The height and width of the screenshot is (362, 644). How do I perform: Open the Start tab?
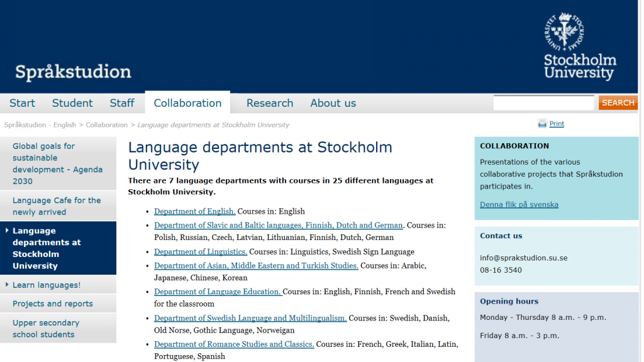tap(22, 103)
